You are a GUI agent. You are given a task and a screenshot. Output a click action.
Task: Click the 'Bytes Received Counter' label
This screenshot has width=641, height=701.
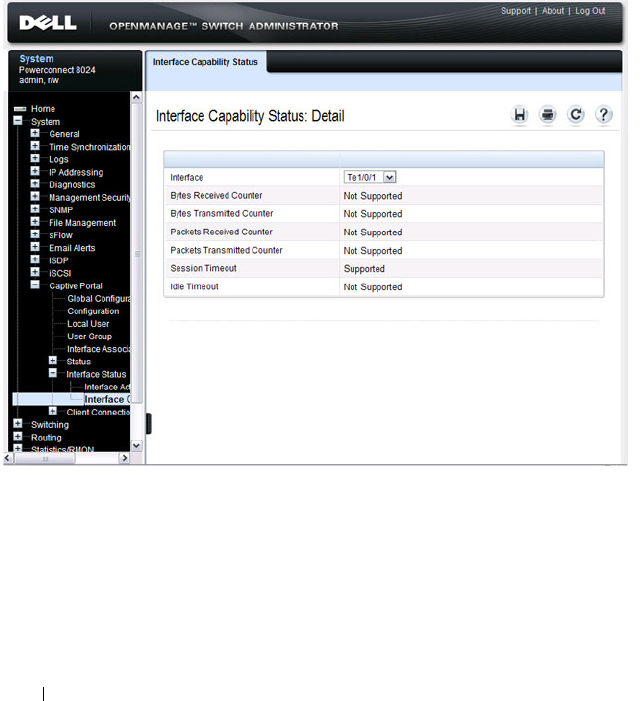point(216,196)
